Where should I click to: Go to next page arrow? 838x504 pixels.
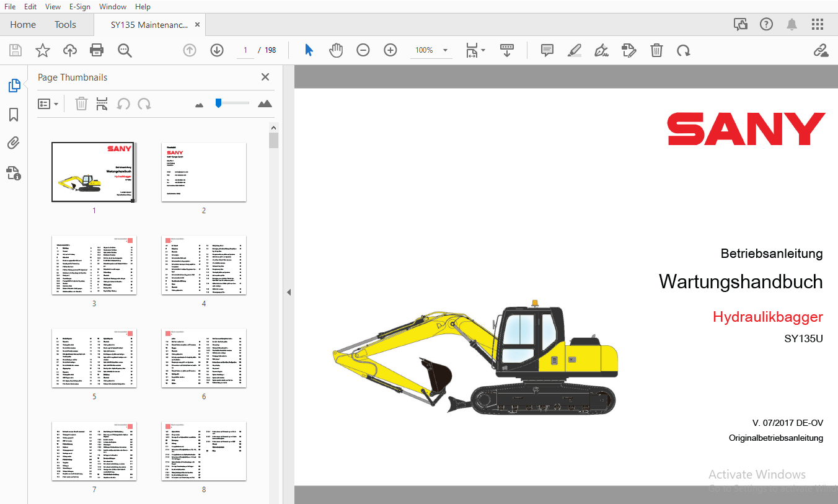(217, 50)
